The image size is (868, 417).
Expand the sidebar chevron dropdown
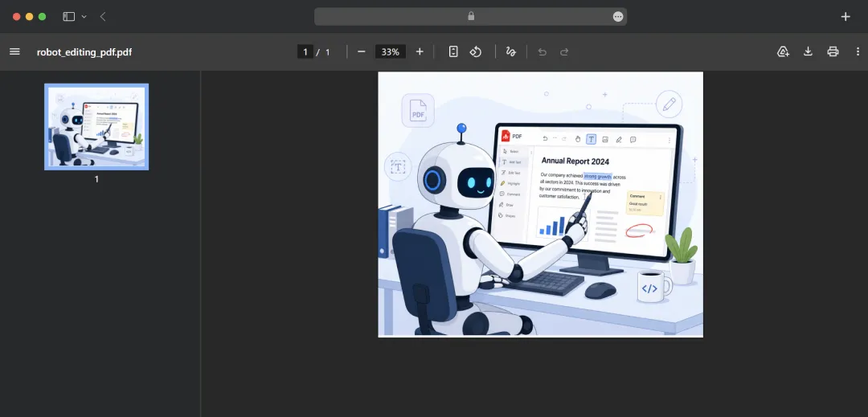pos(84,17)
